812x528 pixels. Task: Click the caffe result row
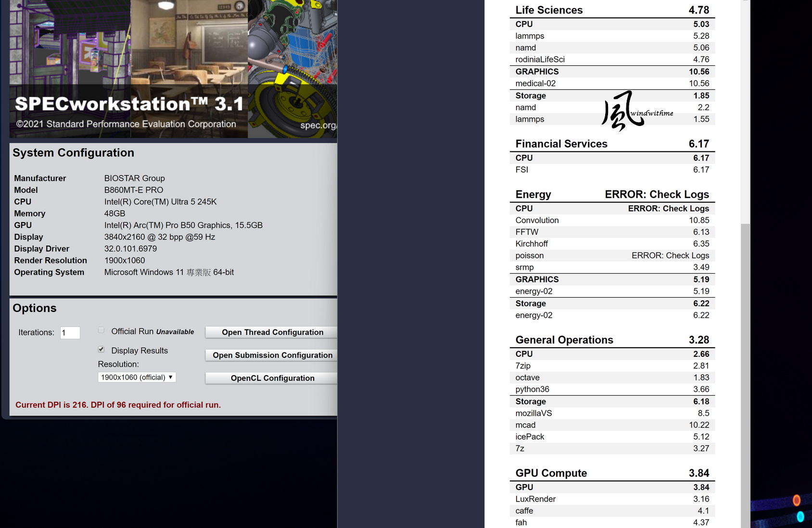612,511
